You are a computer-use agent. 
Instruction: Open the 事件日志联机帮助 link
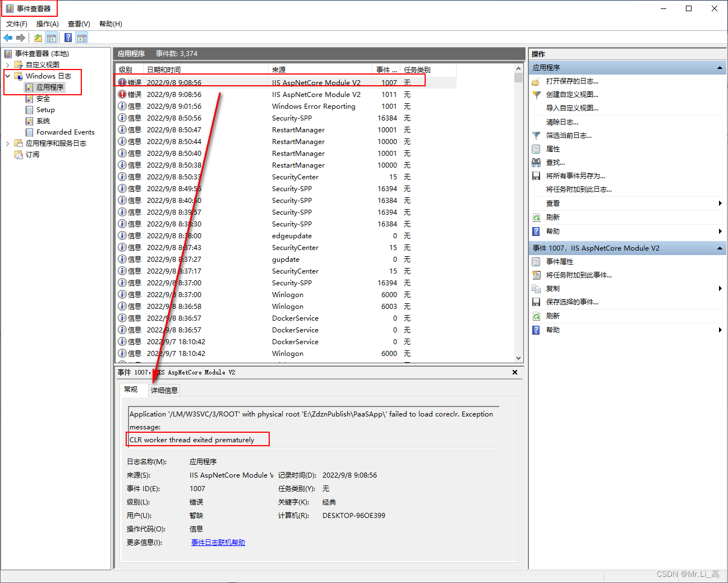(218, 543)
